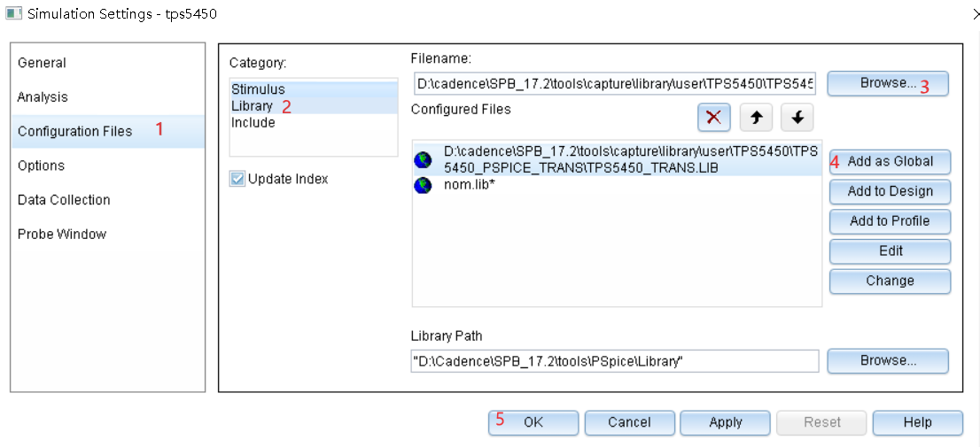Select Library in the Category list
980x447 pixels.
click(313, 106)
